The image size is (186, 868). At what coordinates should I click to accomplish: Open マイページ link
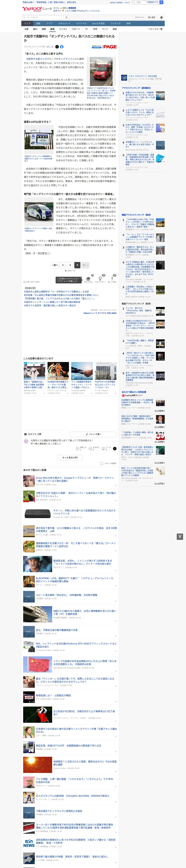coord(139,18)
